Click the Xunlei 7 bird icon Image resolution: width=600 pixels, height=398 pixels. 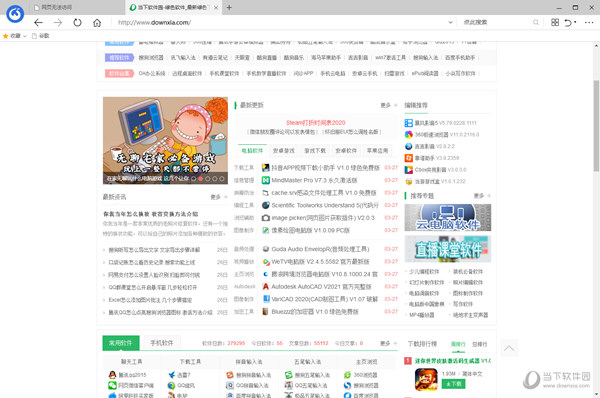point(171,375)
